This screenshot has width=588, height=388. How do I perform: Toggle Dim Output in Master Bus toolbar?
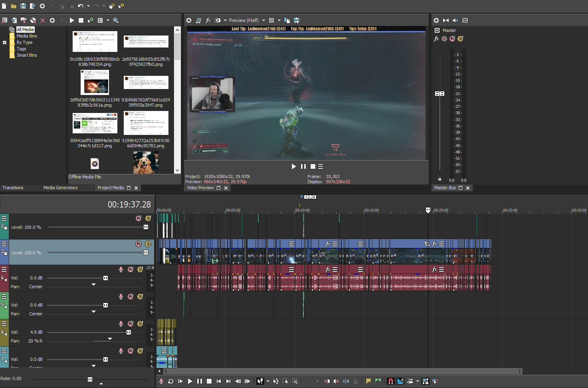(455, 20)
